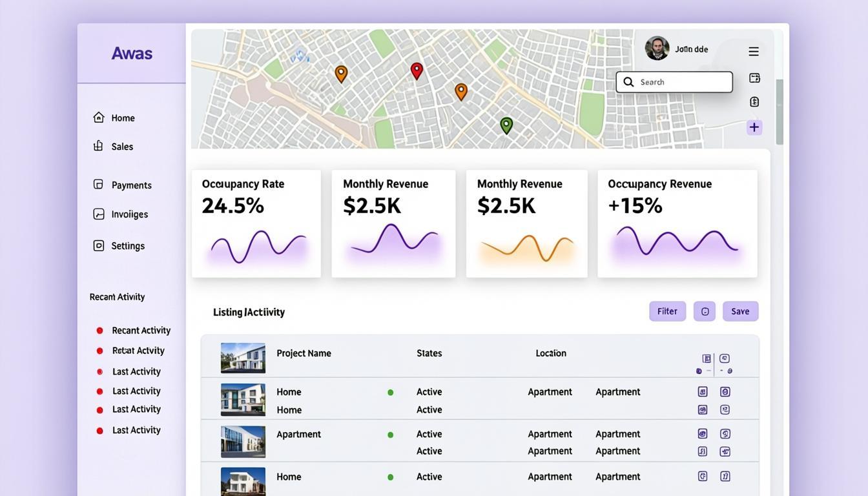This screenshot has width=868, height=496.
Task: Click the John dde user name
Action: pos(692,49)
